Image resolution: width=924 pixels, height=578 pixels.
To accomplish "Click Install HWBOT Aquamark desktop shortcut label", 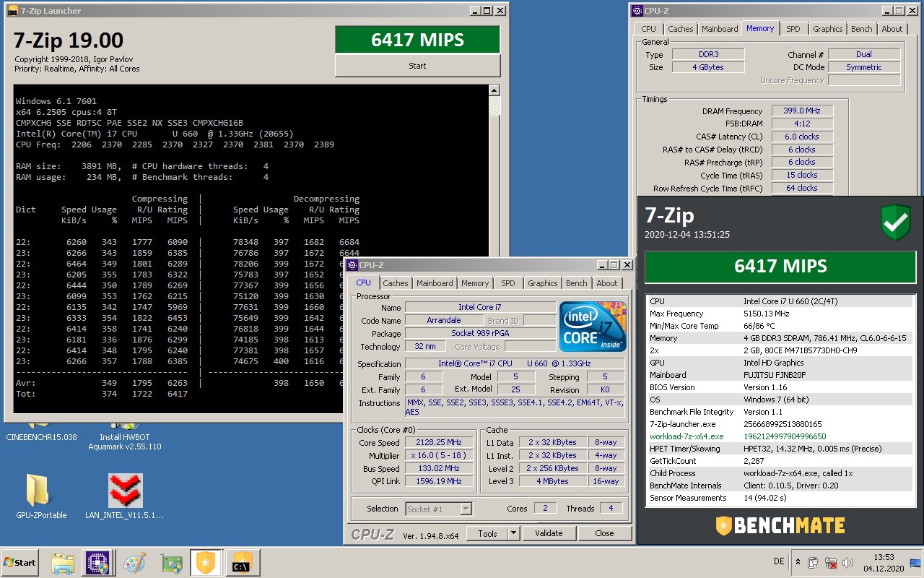I will coord(125,441).
